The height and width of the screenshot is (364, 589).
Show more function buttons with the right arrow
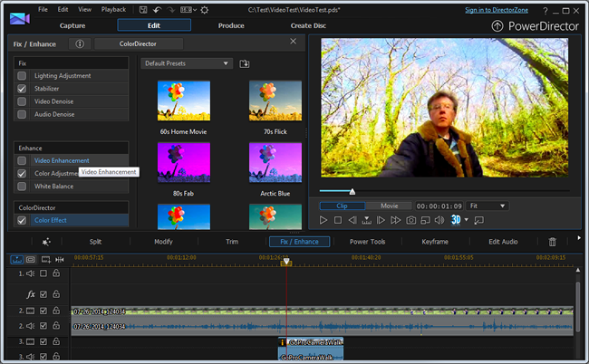point(579,238)
